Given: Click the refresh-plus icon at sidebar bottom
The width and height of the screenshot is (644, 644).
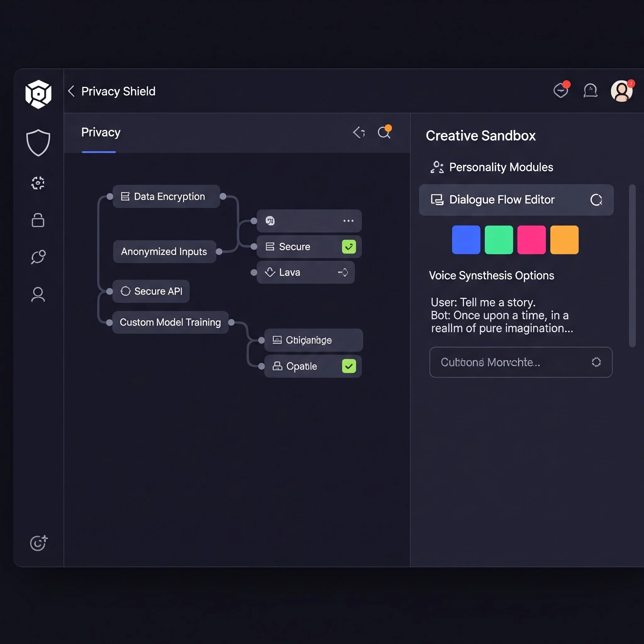Looking at the screenshot, I should coord(39,543).
